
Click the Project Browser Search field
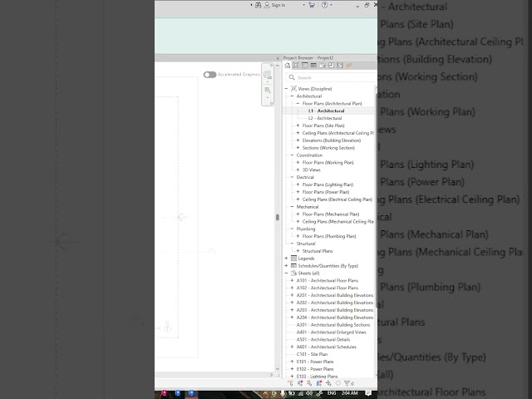pos(331,77)
